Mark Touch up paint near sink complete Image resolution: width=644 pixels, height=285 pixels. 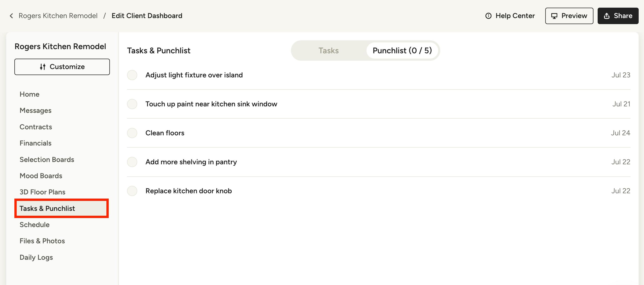click(x=132, y=104)
